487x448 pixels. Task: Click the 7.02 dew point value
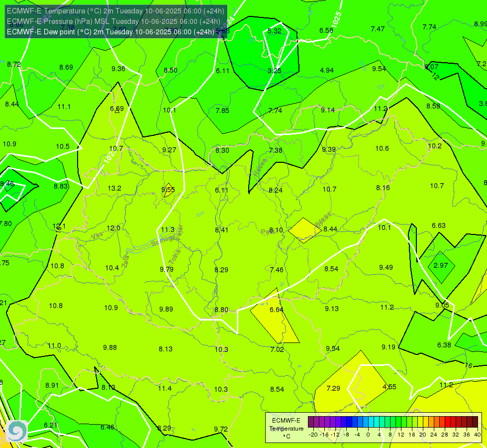click(x=277, y=349)
